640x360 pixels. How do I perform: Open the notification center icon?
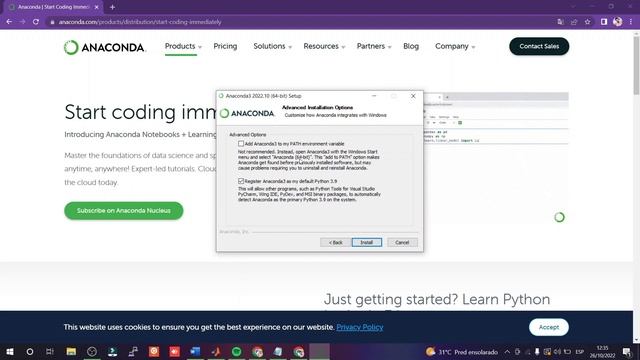coord(627,351)
